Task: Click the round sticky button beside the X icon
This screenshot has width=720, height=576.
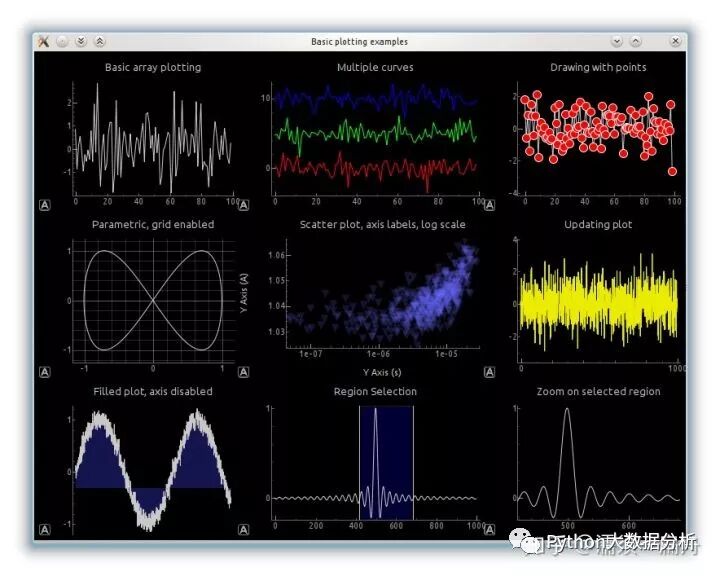Action: [62, 42]
